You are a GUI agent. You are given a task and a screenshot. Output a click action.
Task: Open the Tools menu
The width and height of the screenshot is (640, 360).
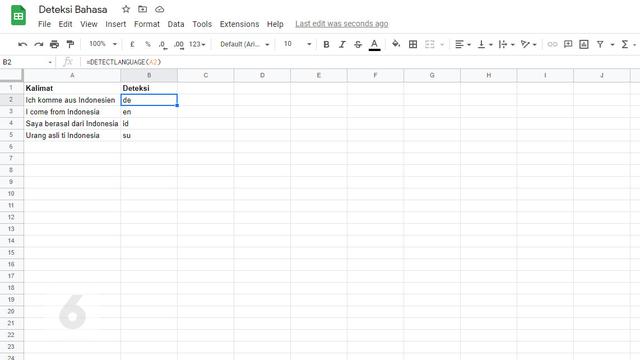[202, 24]
